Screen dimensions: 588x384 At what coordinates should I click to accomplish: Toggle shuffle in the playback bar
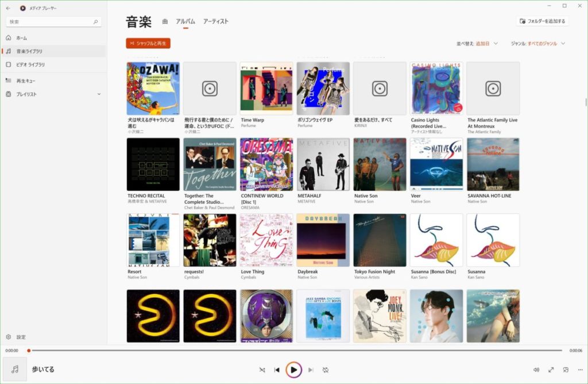(x=262, y=370)
